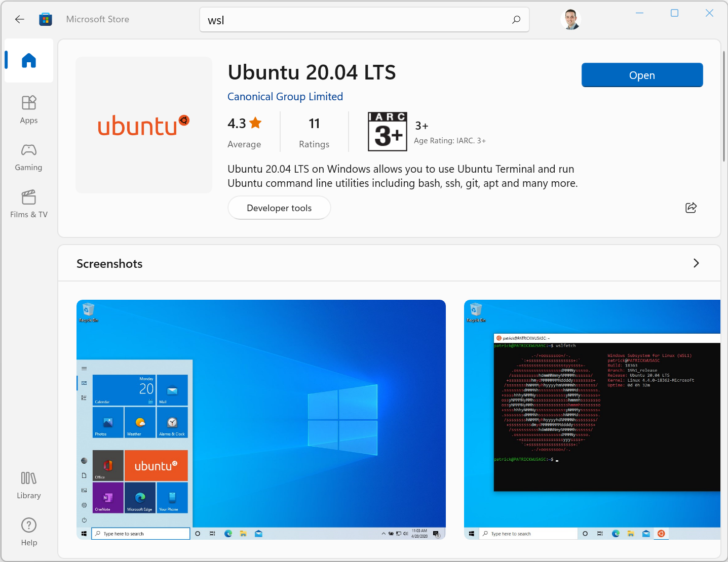Open the Library page
Viewport: 728px width, 562px height.
click(29, 485)
